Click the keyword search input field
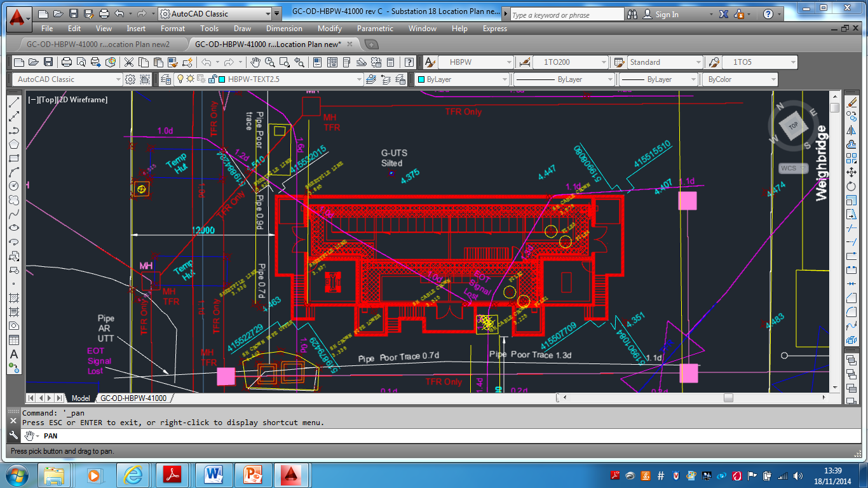The width and height of the screenshot is (868, 488). (567, 15)
